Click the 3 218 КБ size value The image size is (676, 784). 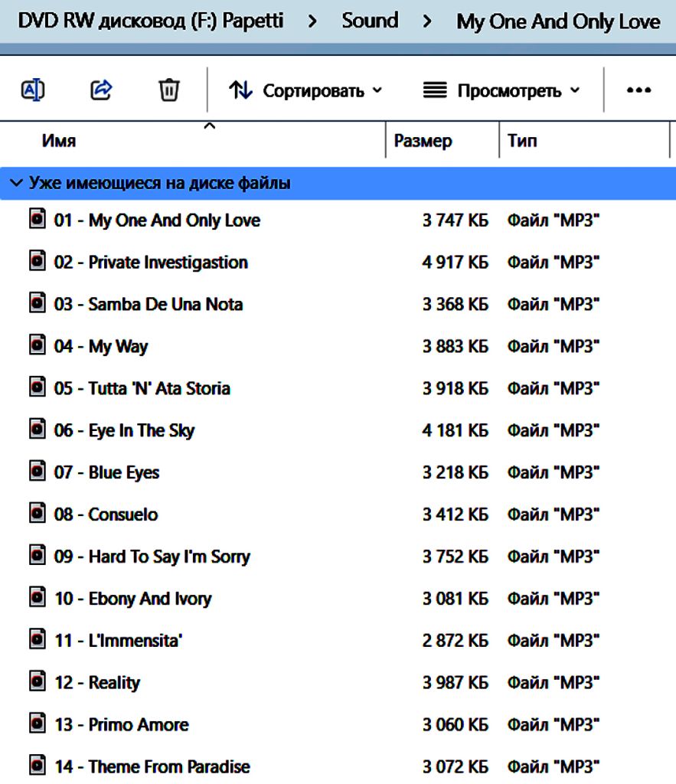tap(455, 472)
